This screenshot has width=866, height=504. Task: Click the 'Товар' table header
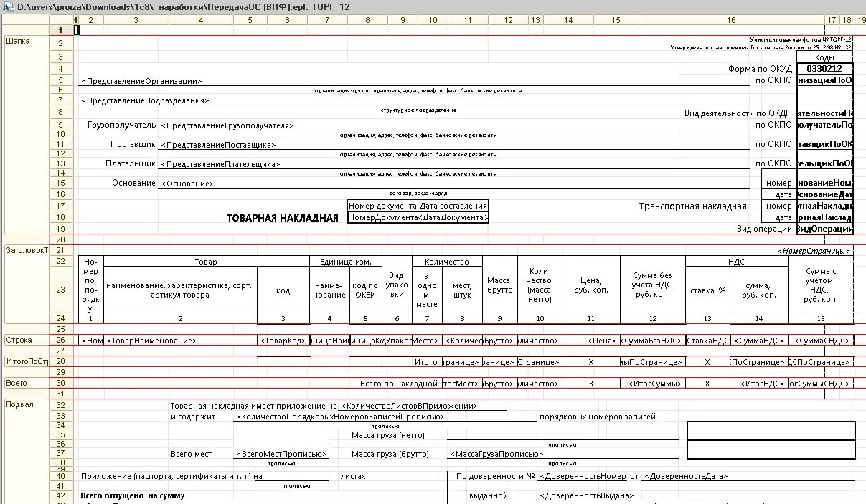coord(206,262)
